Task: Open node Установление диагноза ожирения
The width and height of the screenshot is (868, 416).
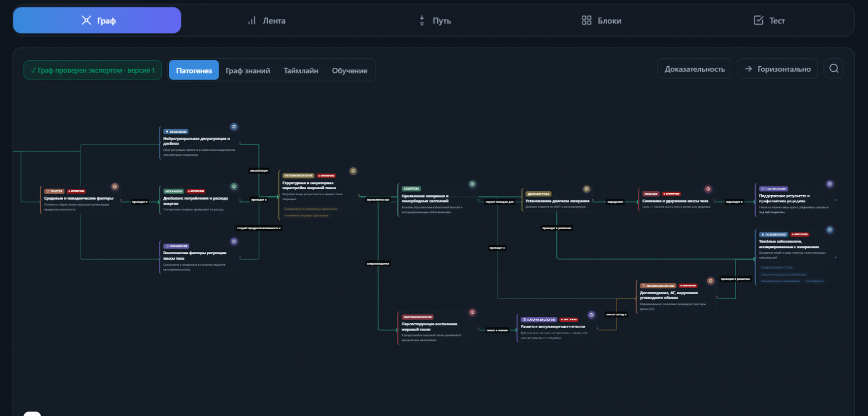Action: coord(557,200)
